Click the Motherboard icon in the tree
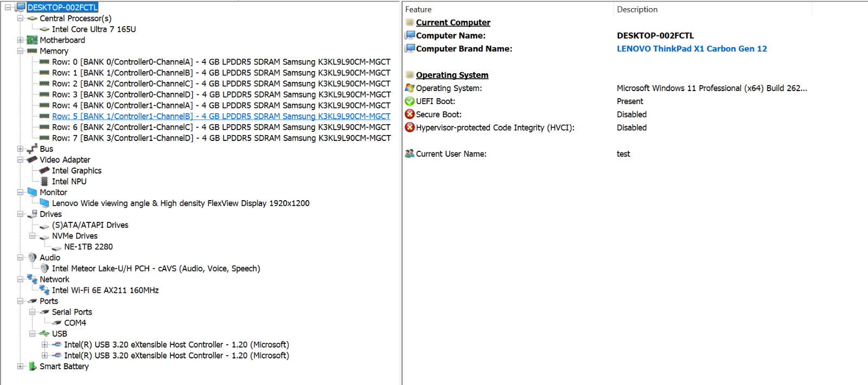Image resolution: width=868 pixels, height=385 pixels. click(32, 40)
